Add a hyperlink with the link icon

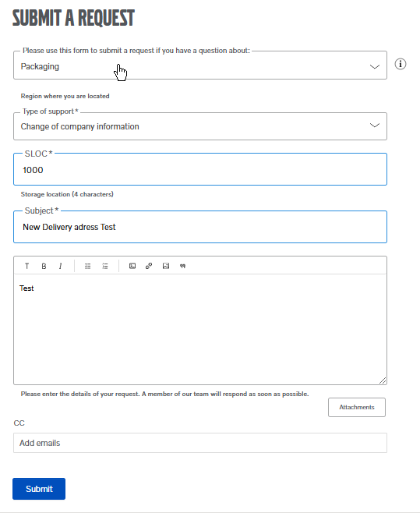click(149, 266)
